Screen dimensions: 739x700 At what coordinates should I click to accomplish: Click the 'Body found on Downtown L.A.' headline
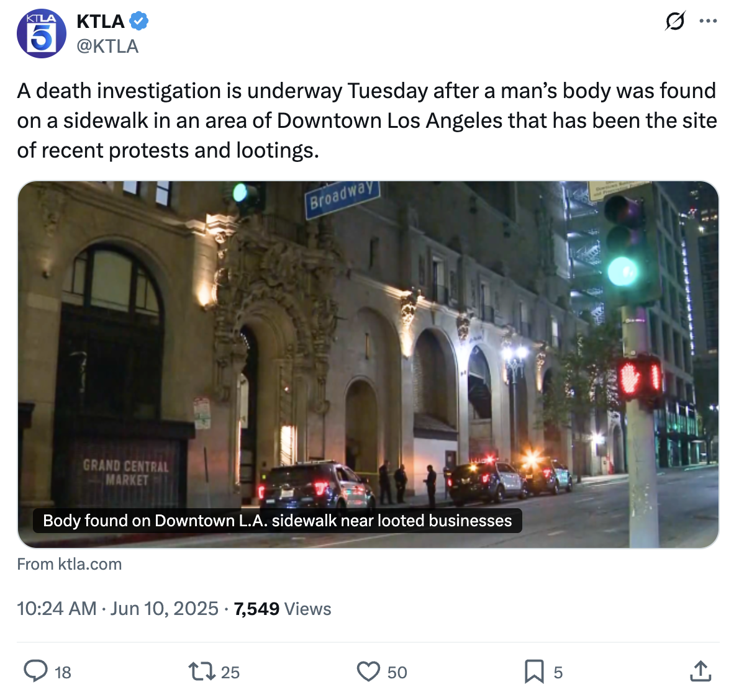pyautogui.click(x=277, y=521)
